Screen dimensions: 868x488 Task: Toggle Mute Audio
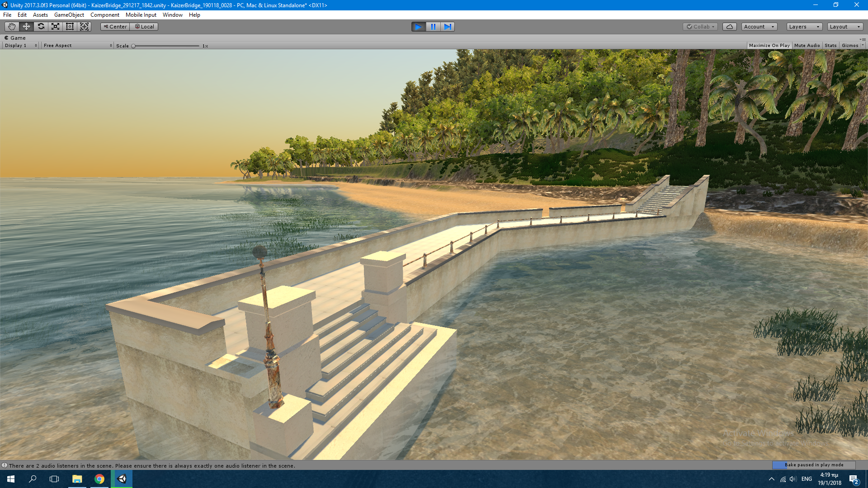pos(807,46)
